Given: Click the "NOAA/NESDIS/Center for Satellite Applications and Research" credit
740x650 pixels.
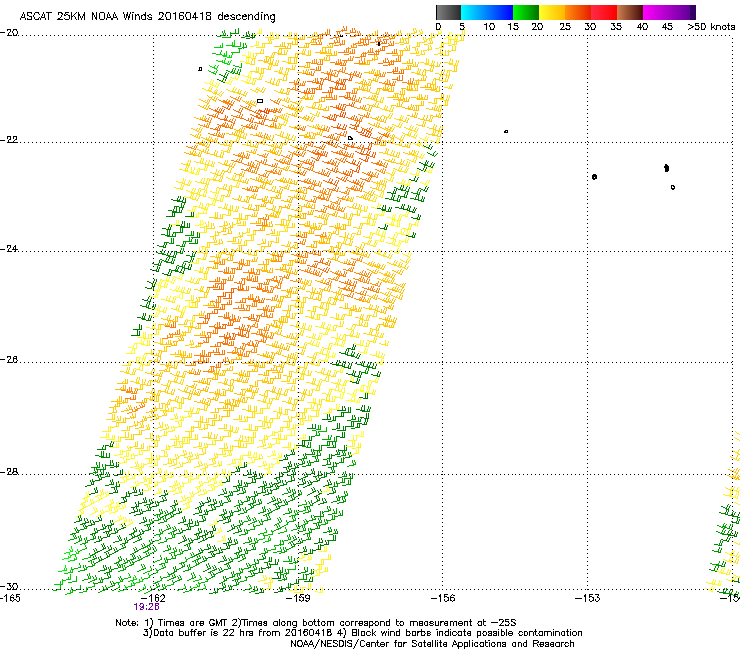Looking at the screenshot, I should (x=432, y=644).
